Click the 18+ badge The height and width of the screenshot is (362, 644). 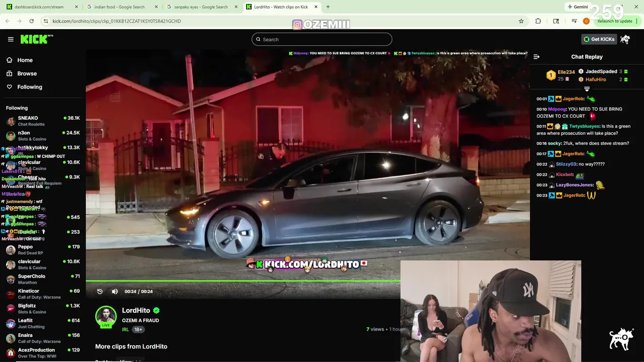[x=138, y=329]
